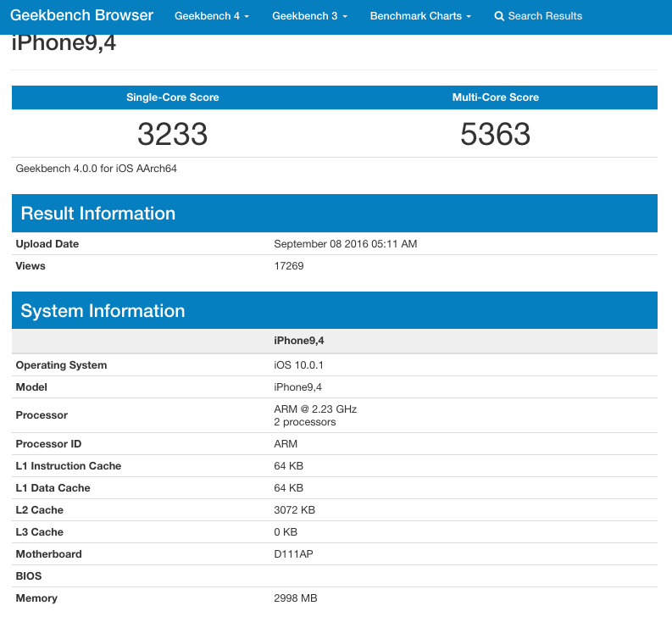Screen dimensions: 672x617
Task: Select ARM @ 2.23 GHz processor value
Action: [x=315, y=409]
